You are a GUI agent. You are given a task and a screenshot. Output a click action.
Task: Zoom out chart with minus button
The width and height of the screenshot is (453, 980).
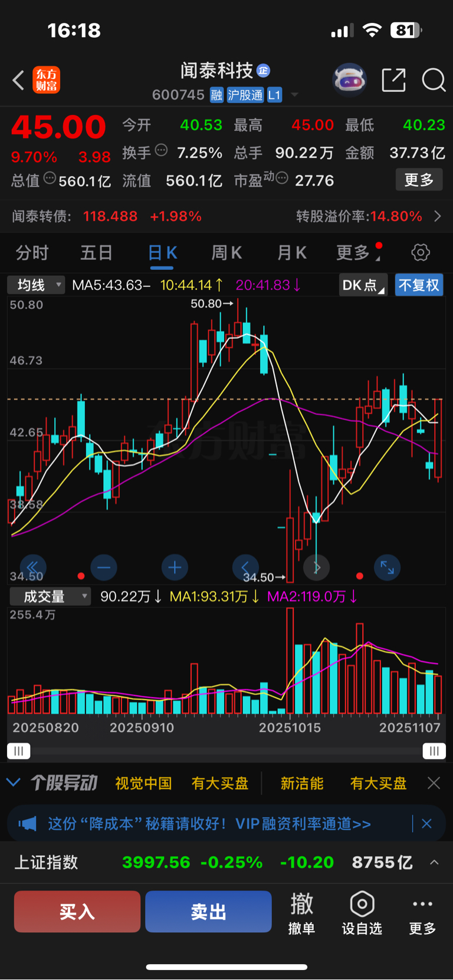(x=104, y=567)
